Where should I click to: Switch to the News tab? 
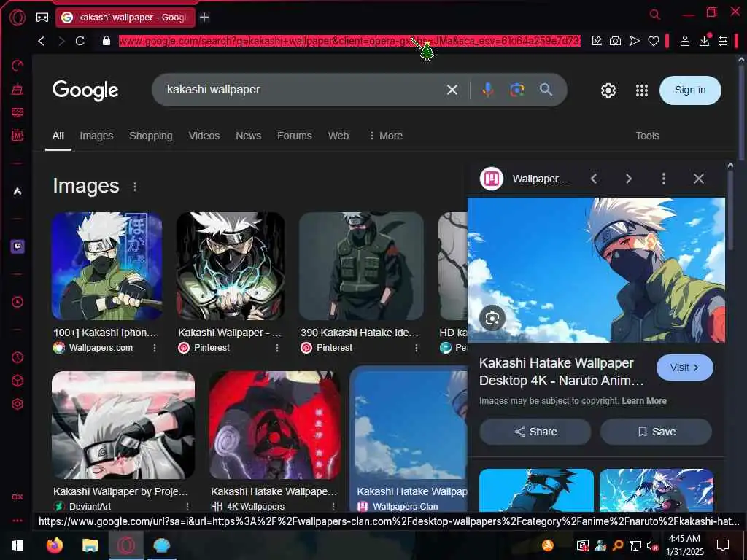point(248,136)
